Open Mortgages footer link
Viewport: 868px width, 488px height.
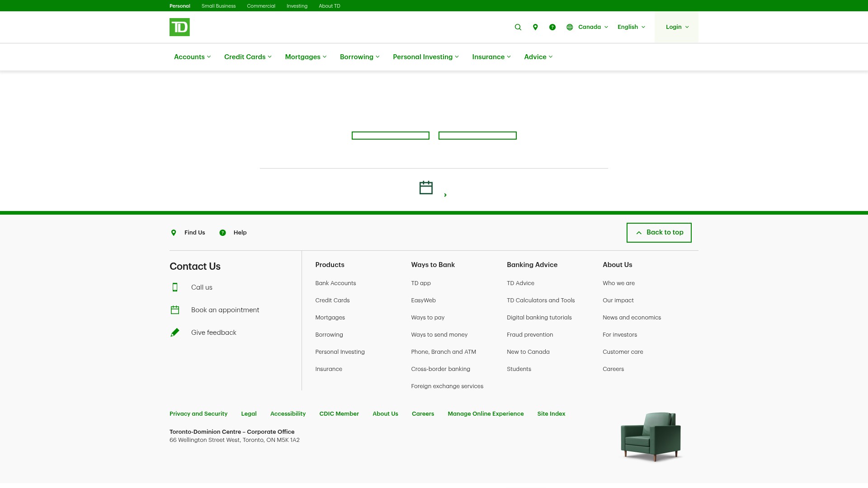[330, 318]
